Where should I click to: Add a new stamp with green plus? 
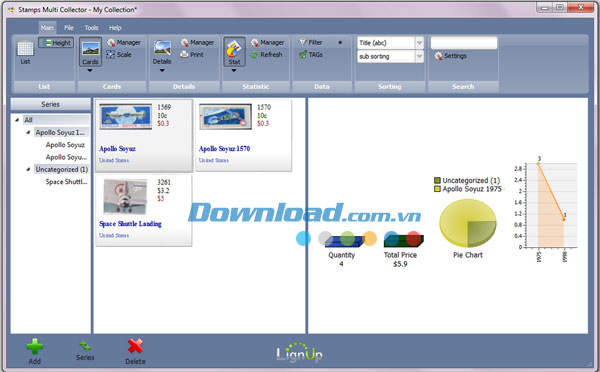point(34,346)
